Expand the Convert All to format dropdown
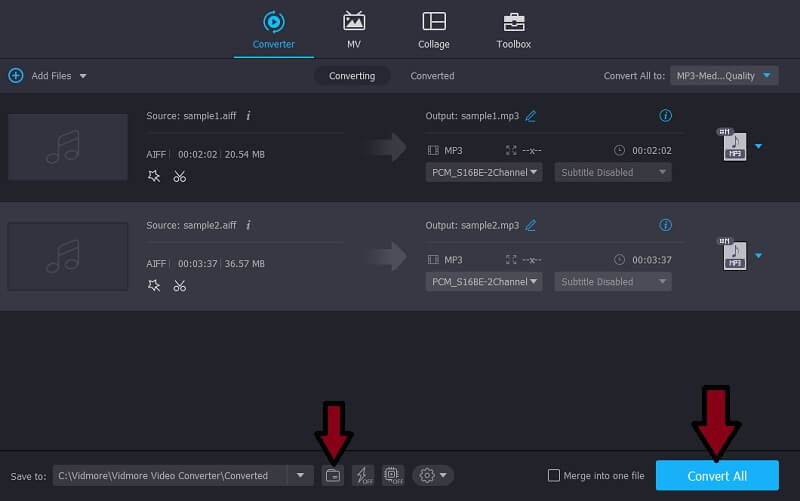 pos(724,76)
